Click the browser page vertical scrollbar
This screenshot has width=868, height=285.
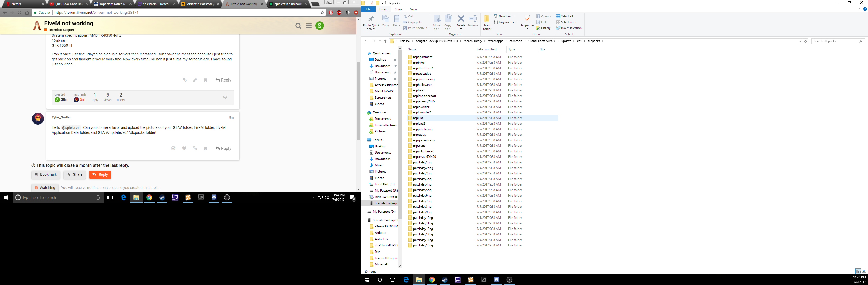(358, 101)
